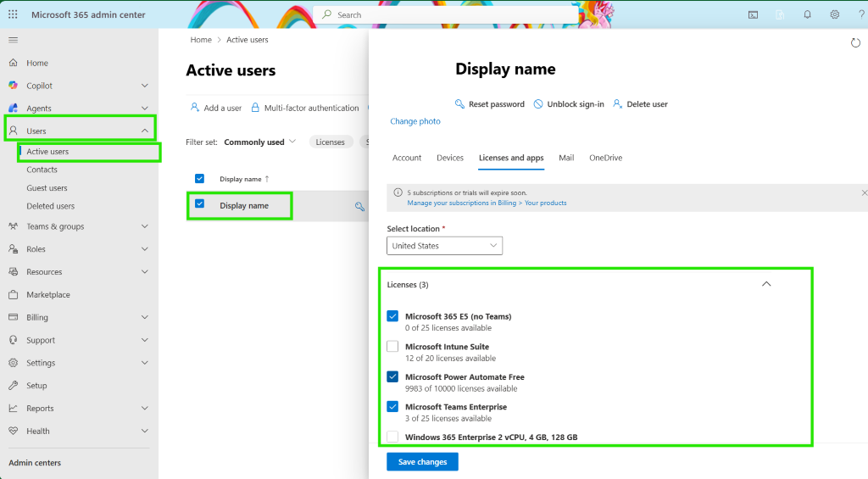Uncheck Microsoft 365 E5 (no Teams) license
This screenshot has width=868, height=479.
pos(392,316)
